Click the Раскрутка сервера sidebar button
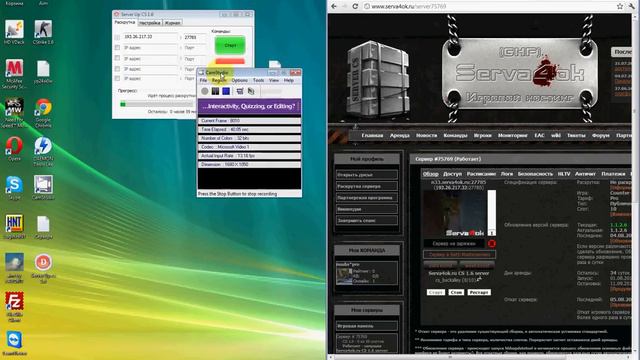Screen dimensions: 640x360 click(367, 186)
